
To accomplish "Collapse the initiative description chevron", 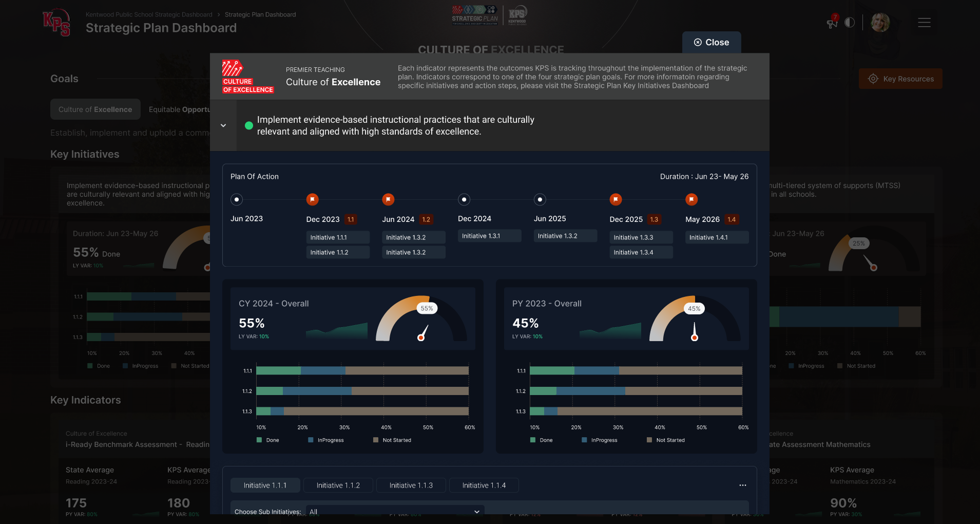I will click(x=223, y=125).
